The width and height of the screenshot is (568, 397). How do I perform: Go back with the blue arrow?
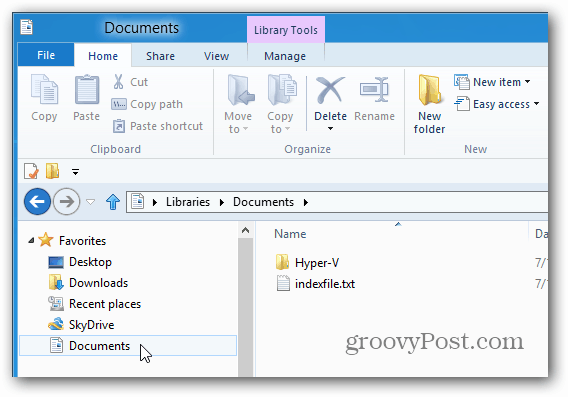[x=37, y=201]
